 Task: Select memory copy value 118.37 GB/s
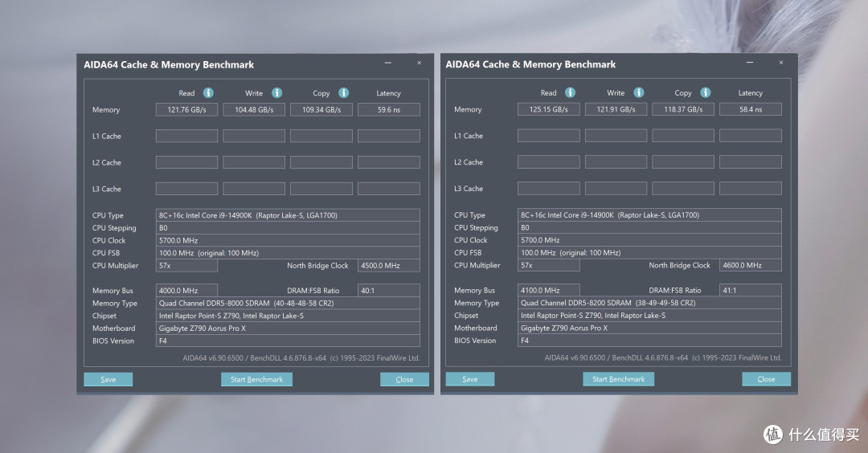683,109
